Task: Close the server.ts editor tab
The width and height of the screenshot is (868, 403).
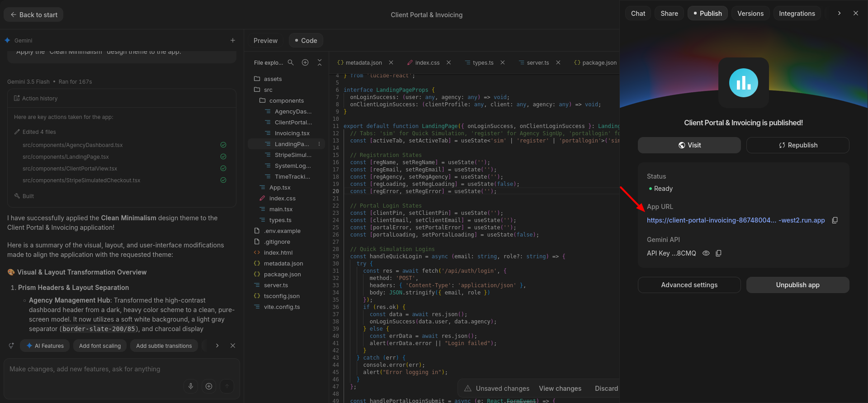Action: click(x=558, y=62)
